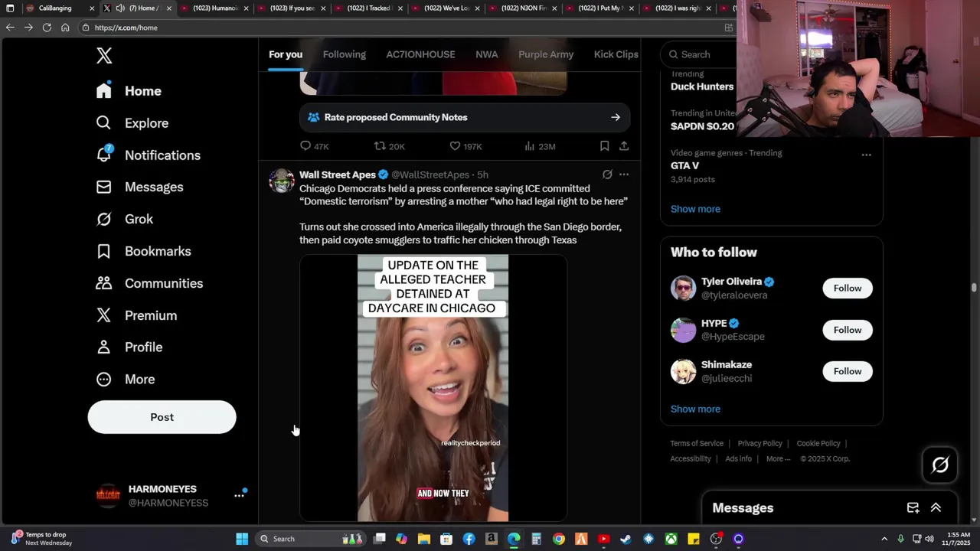Open Terms of Service link
This screenshot has height=551, width=980.
pos(697,443)
